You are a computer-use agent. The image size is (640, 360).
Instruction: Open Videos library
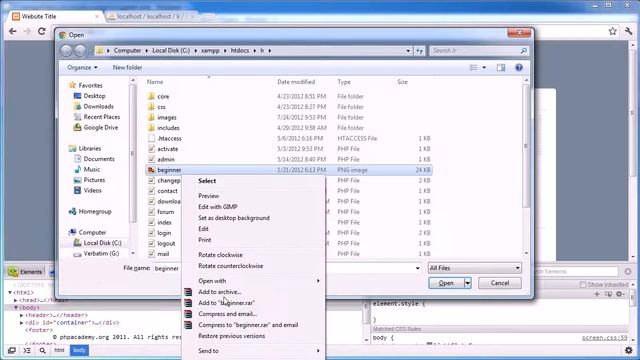92,191
